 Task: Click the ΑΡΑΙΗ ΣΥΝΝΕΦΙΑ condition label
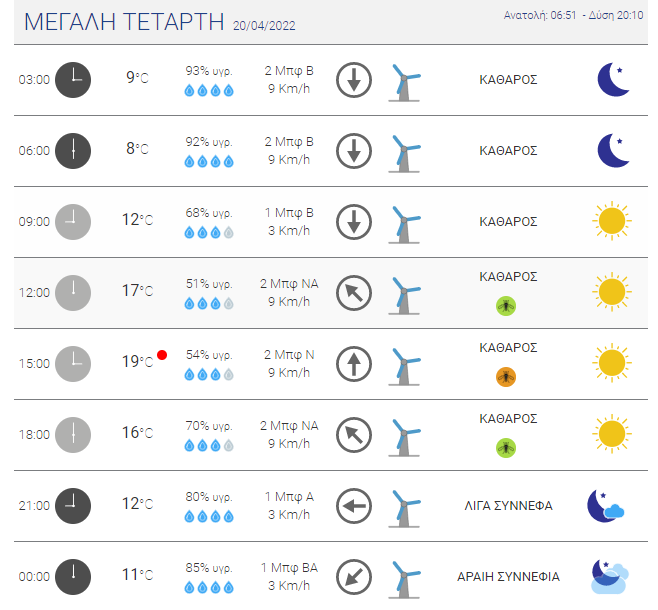point(508,577)
